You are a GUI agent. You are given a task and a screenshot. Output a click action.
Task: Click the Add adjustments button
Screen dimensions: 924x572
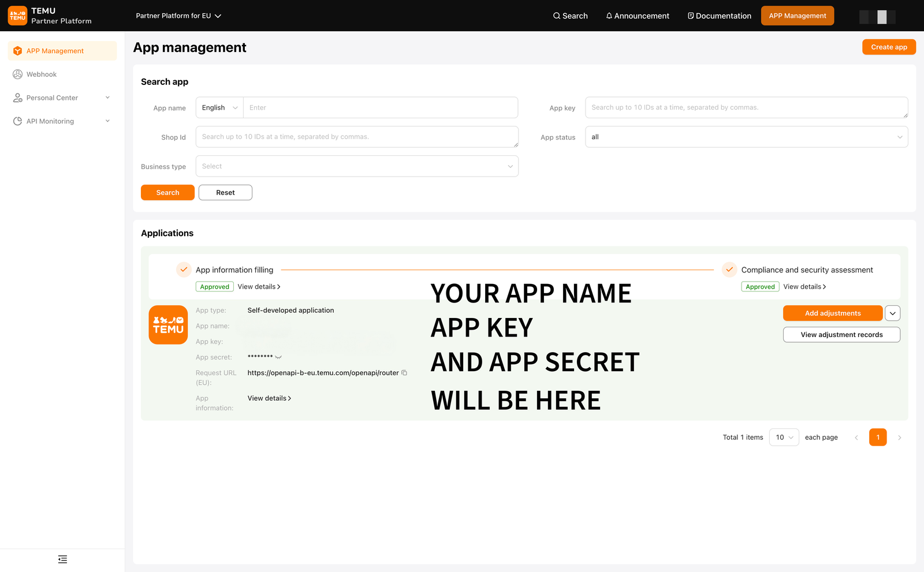click(833, 313)
